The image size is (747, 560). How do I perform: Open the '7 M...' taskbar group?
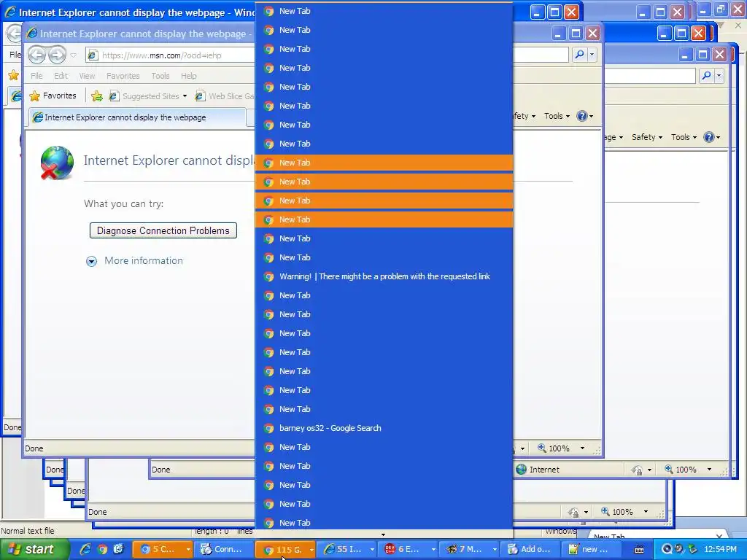(469, 549)
